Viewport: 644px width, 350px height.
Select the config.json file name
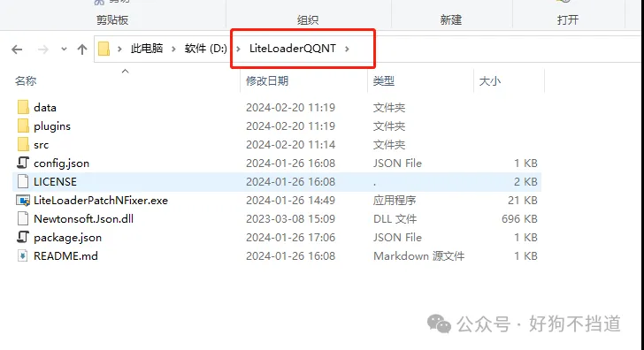pos(61,164)
